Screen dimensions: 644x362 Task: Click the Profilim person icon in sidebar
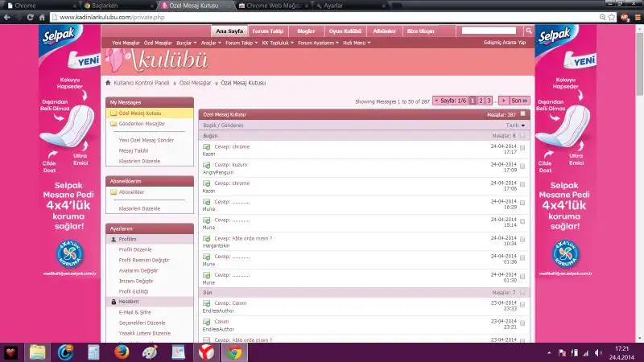(x=114, y=239)
